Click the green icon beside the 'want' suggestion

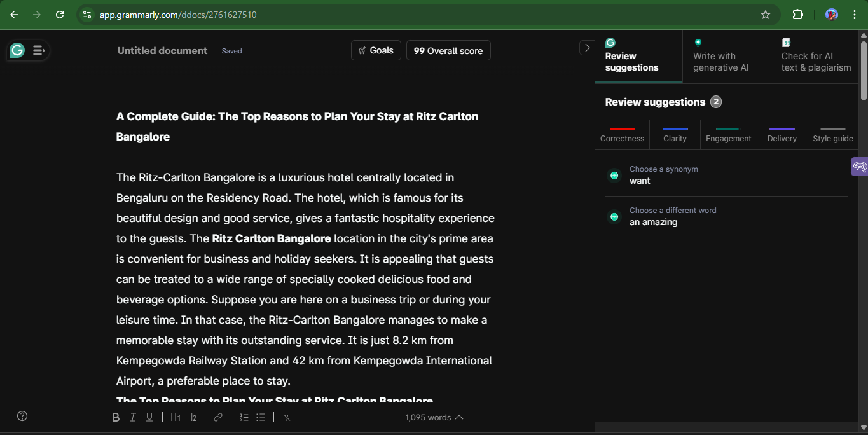click(x=614, y=176)
